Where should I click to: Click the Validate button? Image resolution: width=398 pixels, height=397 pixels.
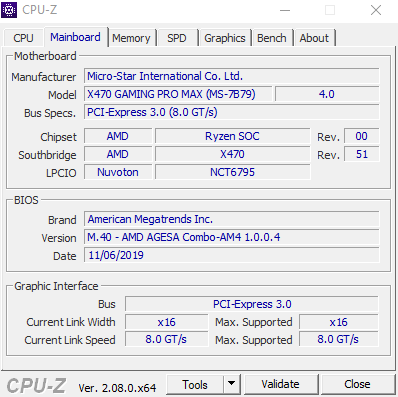click(280, 384)
